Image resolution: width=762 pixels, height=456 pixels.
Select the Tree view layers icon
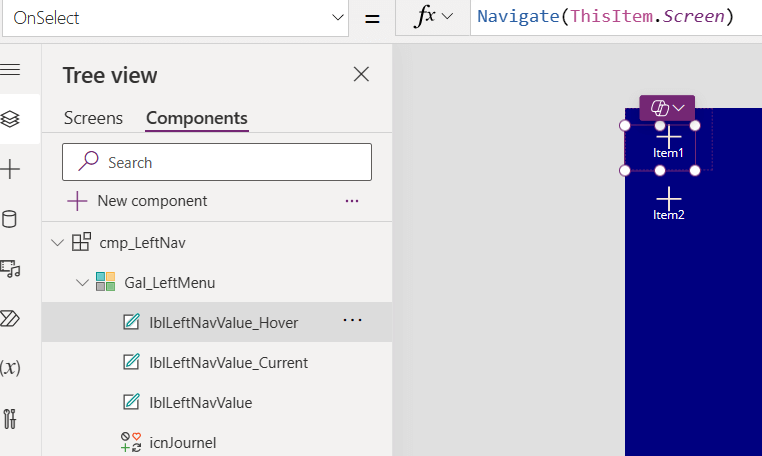10,119
